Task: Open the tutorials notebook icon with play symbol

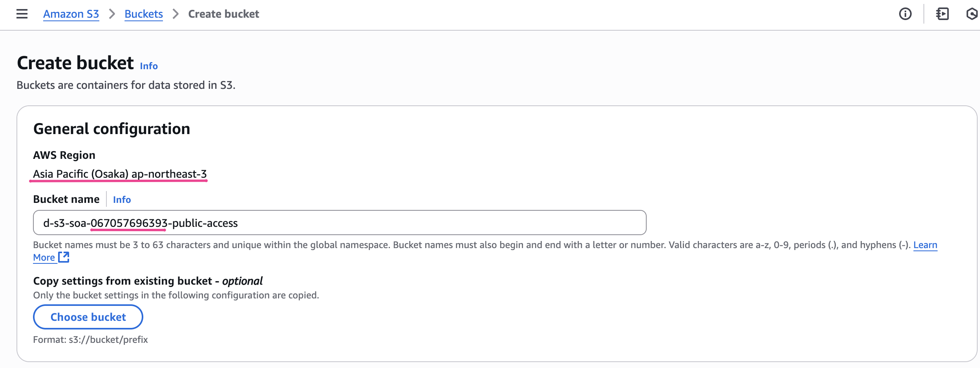Action: click(x=942, y=14)
